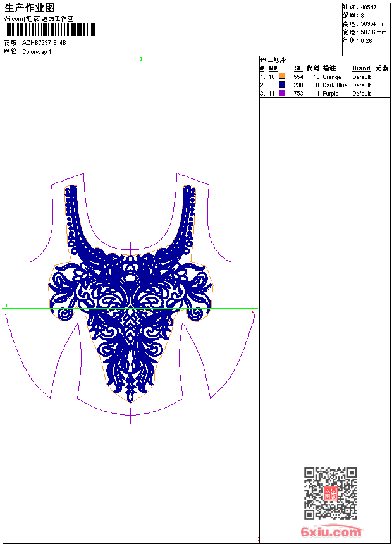Click the Dark Blue color swatch

coord(282,85)
